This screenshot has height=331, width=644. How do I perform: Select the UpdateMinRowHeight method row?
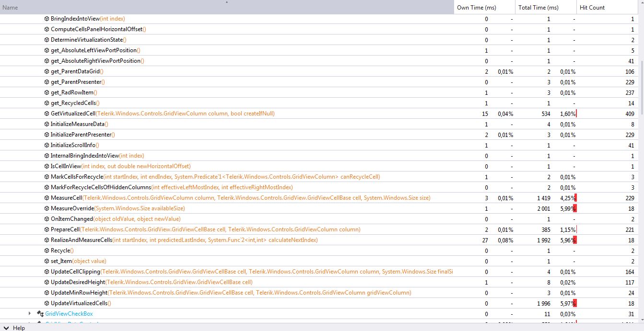click(x=319, y=293)
